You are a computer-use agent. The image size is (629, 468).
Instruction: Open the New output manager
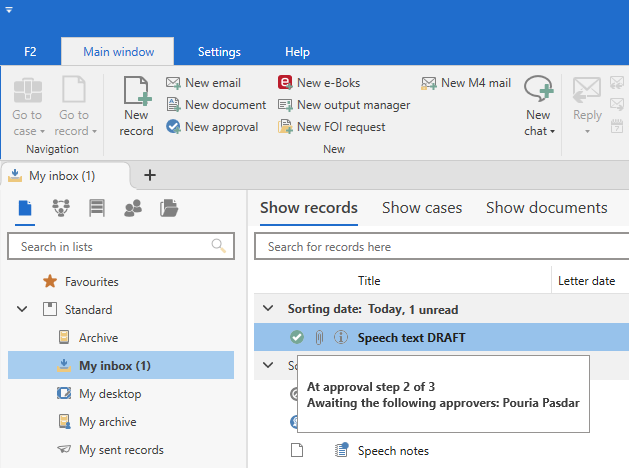[343, 105]
